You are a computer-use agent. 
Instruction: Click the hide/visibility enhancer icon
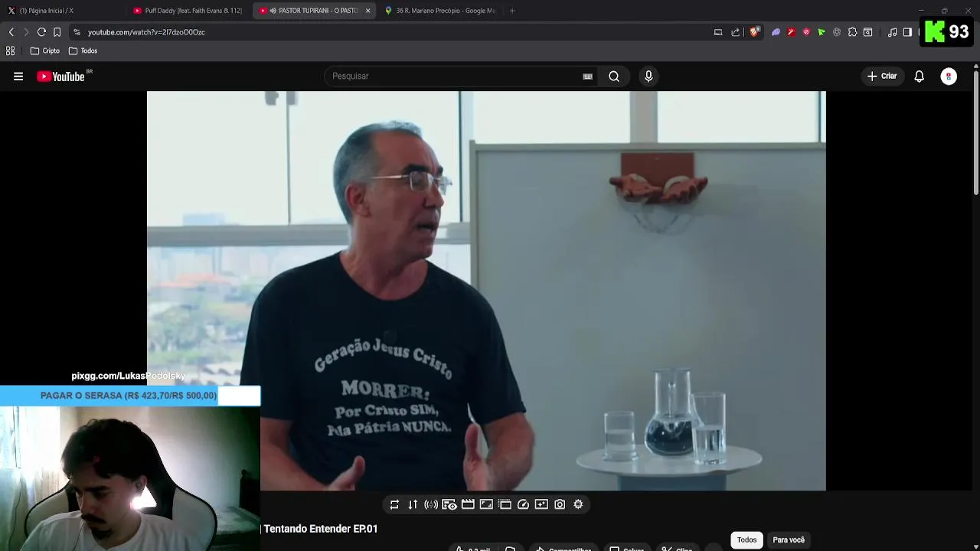pos(449,504)
